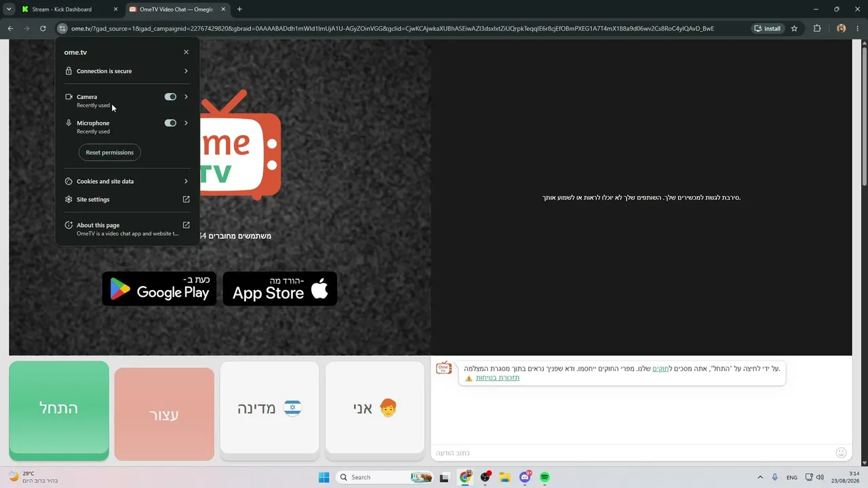Open Chrome three-dot menu
This screenshot has height=488, width=868.
(857, 28)
